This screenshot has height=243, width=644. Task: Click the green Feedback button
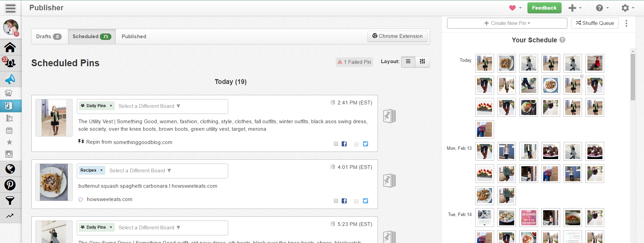point(544,8)
